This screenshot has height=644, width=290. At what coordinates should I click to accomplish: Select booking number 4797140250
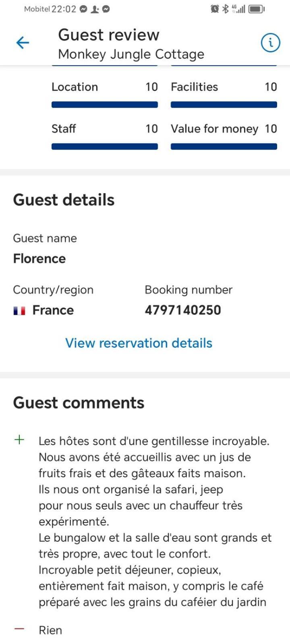click(x=183, y=310)
